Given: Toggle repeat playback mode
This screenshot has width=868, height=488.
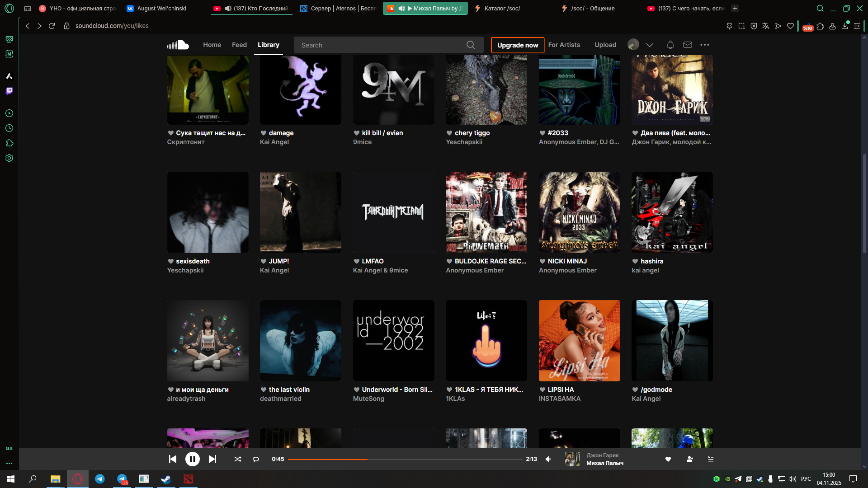Looking at the screenshot, I should [256, 459].
